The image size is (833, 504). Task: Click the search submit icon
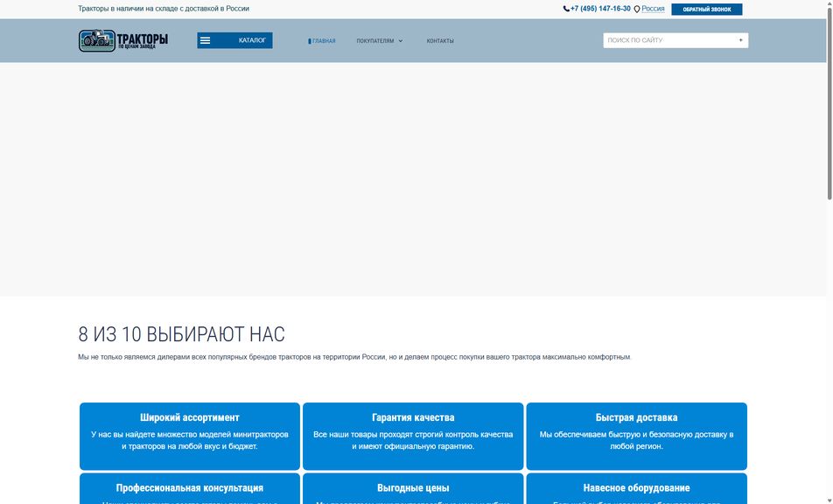740,40
